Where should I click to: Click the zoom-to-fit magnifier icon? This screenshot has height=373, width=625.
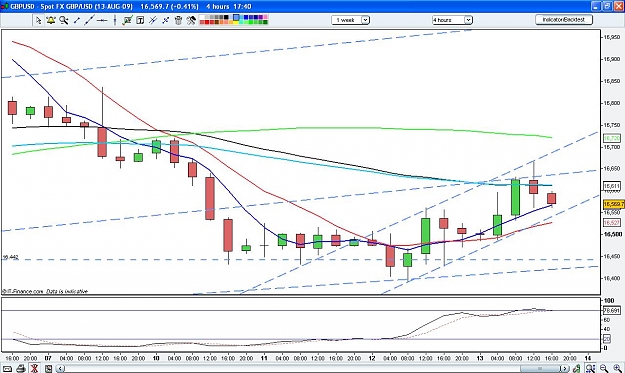[x=590, y=369]
